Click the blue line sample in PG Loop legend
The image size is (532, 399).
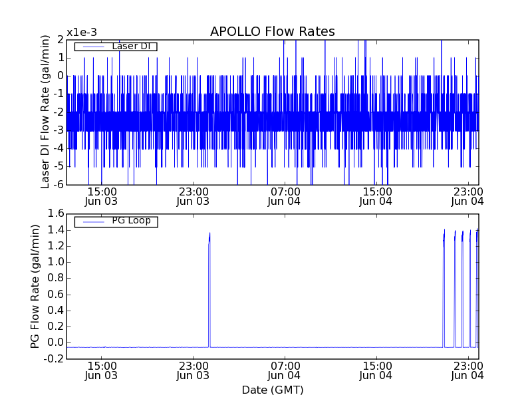(92, 221)
